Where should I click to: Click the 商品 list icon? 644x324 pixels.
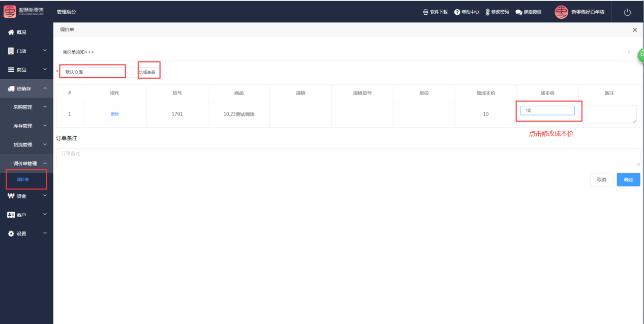tap(11, 70)
